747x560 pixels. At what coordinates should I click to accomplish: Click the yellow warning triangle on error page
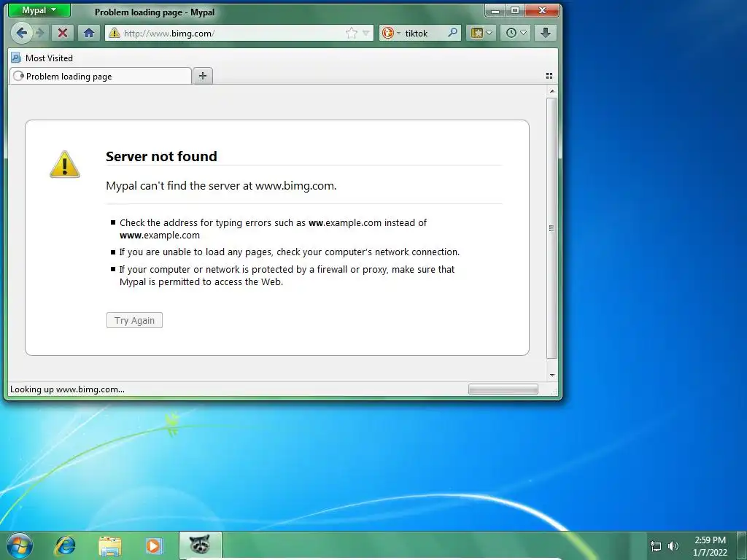65,164
